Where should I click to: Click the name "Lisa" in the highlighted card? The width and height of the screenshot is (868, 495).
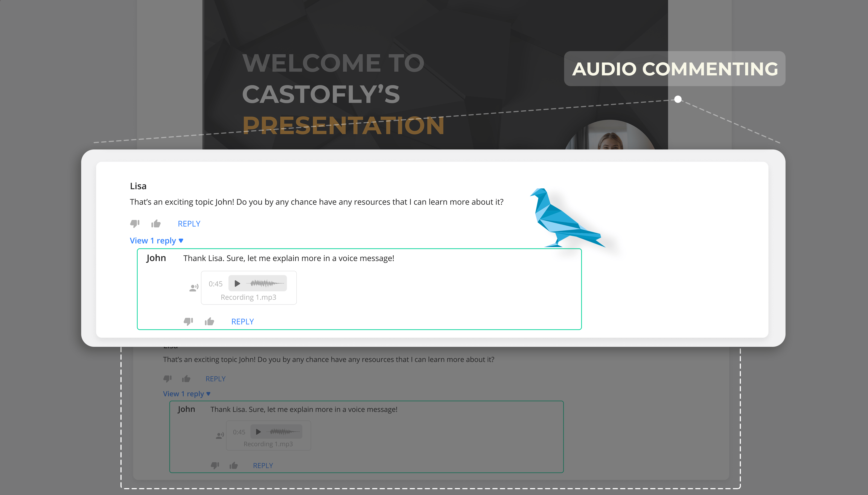138,186
